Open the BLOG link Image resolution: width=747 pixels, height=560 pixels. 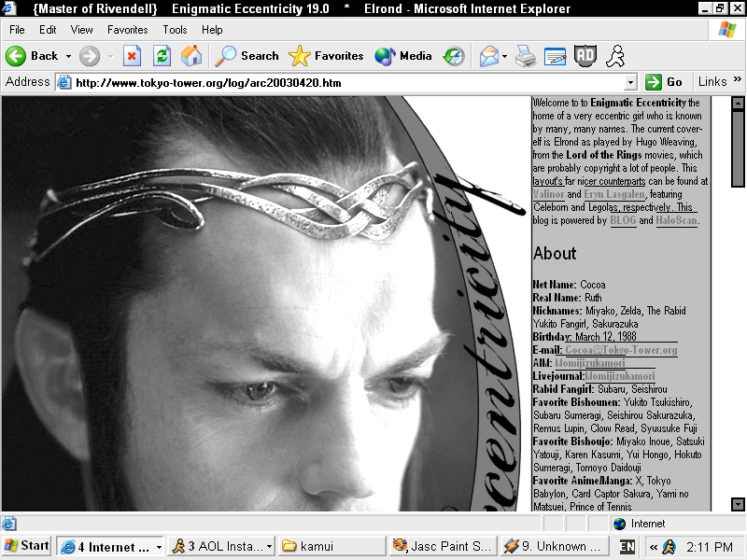(x=623, y=220)
